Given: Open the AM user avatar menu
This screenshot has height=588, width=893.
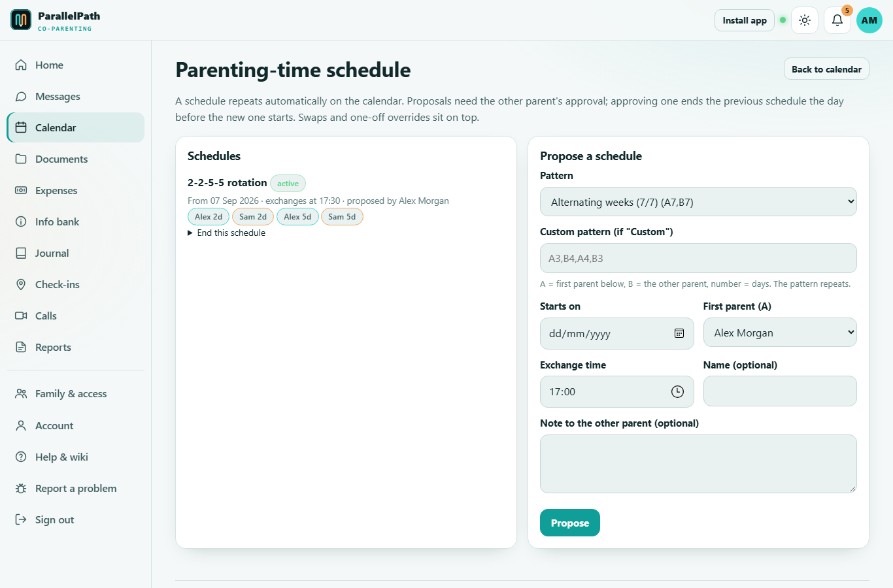Looking at the screenshot, I should pyautogui.click(x=869, y=20).
